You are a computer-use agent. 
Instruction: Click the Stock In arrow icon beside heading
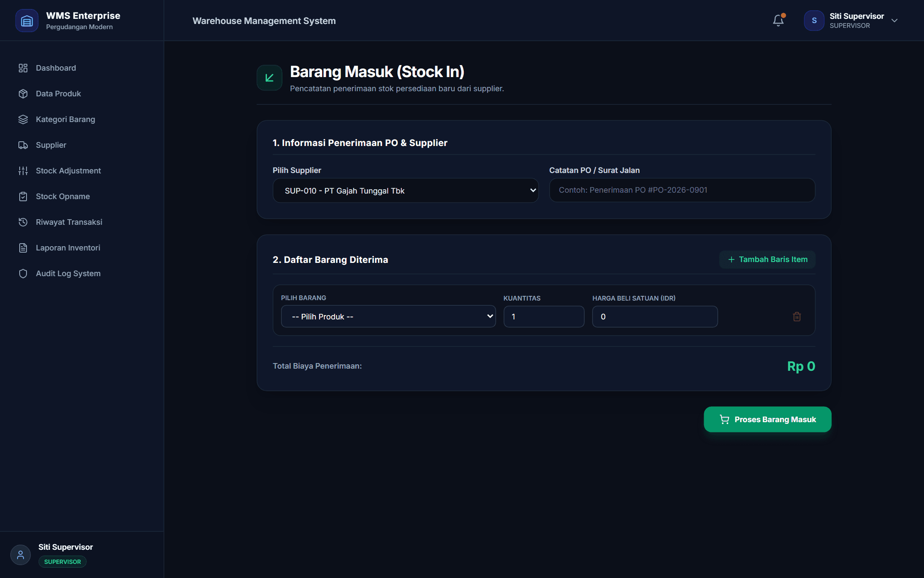click(x=269, y=78)
